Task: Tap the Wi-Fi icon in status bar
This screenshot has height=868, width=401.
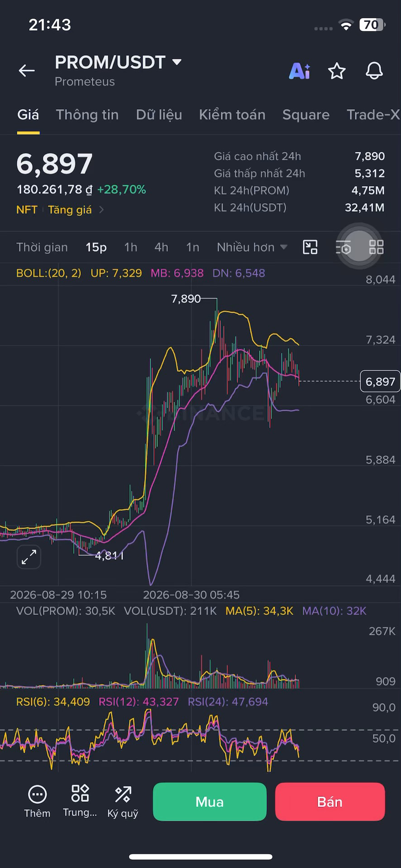Action: [x=346, y=25]
